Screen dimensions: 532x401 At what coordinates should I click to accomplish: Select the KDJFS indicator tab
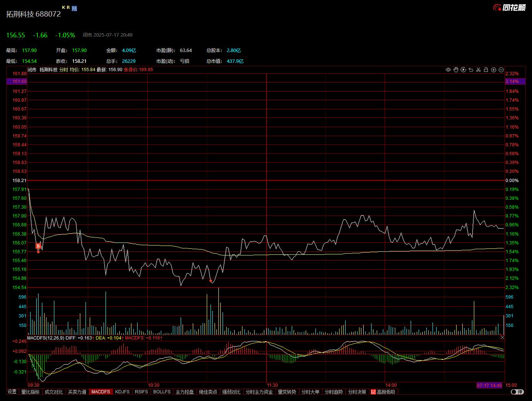pyautogui.click(x=123, y=392)
